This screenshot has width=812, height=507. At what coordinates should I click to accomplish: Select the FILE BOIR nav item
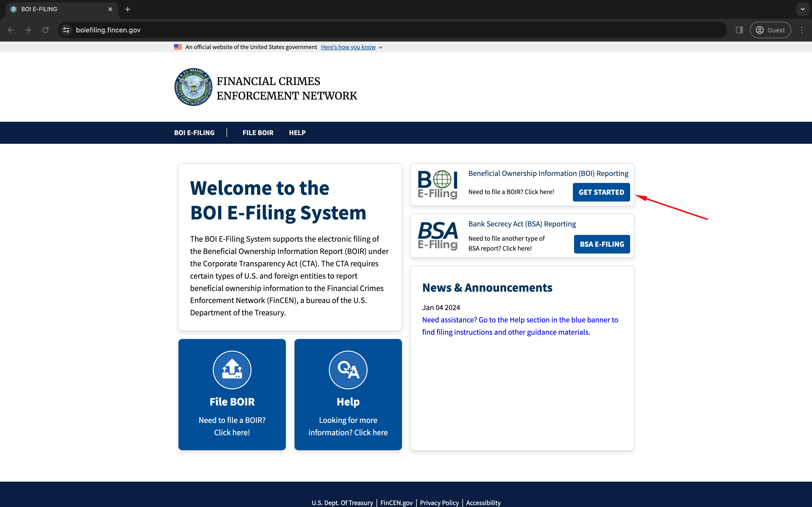pos(258,133)
